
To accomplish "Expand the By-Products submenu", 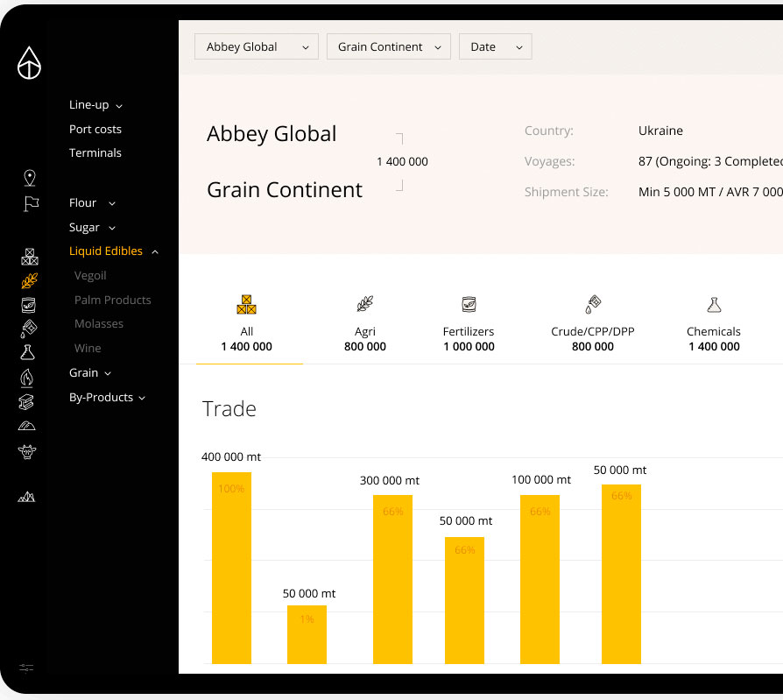I will click(x=108, y=397).
